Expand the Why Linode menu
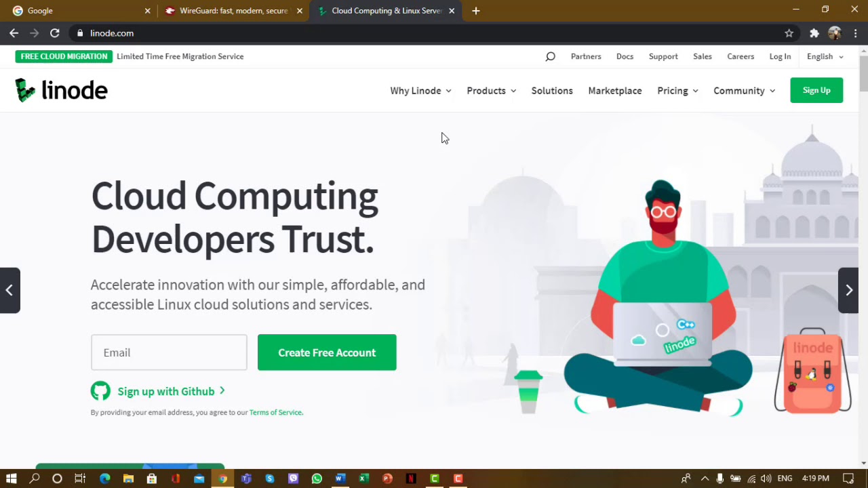868x488 pixels. [x=420, y=90]
